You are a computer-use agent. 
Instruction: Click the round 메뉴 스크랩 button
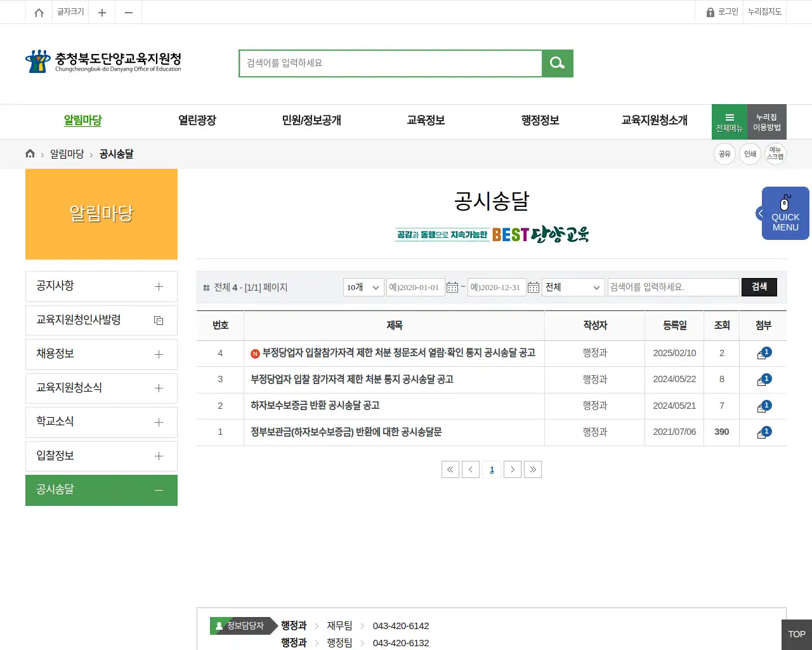(x=775, y=154)
